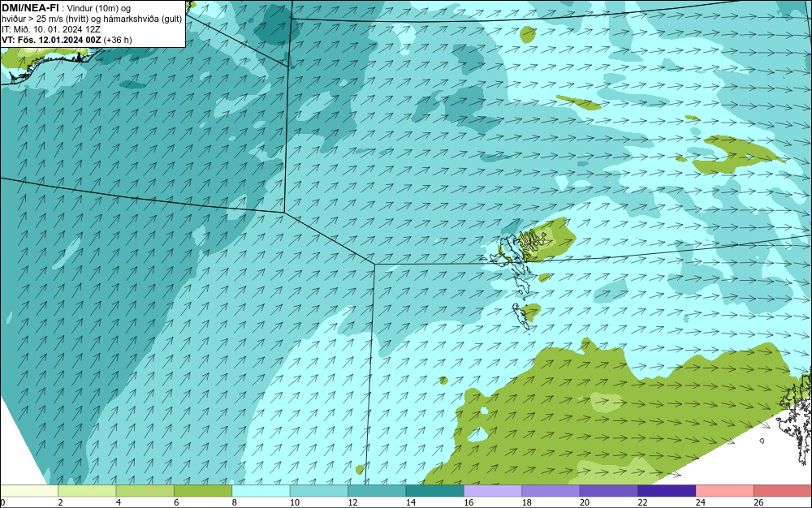Click the light green 2–4 m/s swatch
This screenshot has height=508, width=812.
[87, 491]
